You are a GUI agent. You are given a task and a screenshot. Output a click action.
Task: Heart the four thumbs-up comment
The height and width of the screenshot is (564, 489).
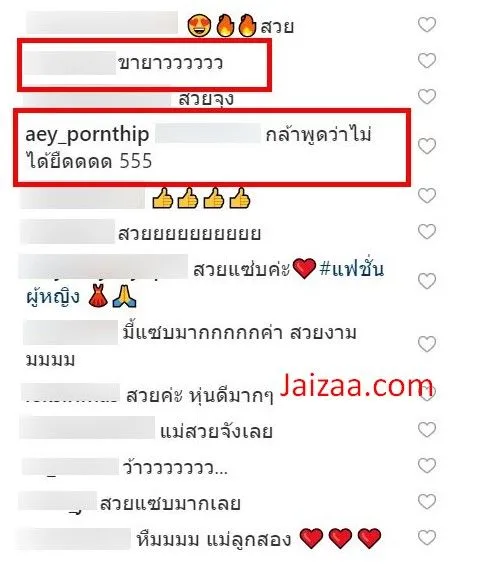point(427,195)
